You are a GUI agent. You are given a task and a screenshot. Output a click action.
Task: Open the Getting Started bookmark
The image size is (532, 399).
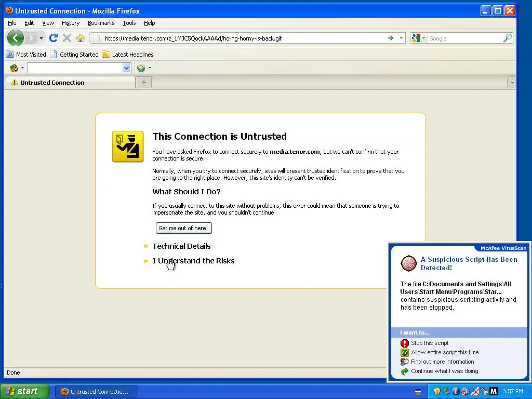[x=74, y=54]
